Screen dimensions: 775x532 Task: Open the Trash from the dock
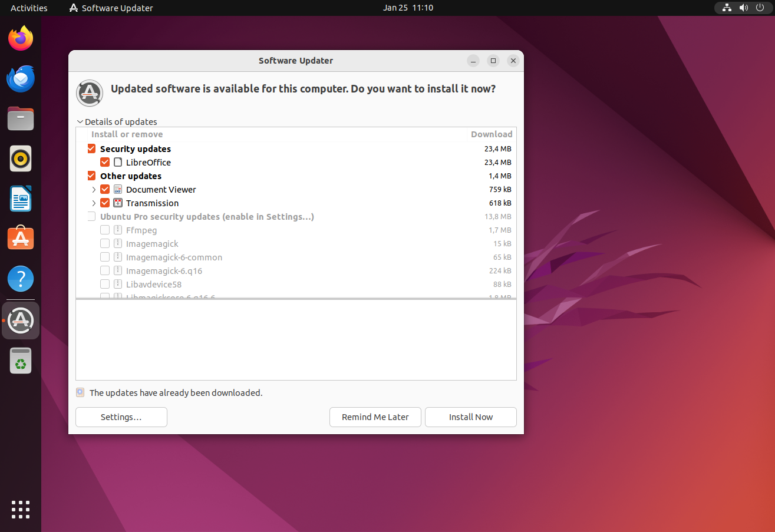[x=21, y=361]
